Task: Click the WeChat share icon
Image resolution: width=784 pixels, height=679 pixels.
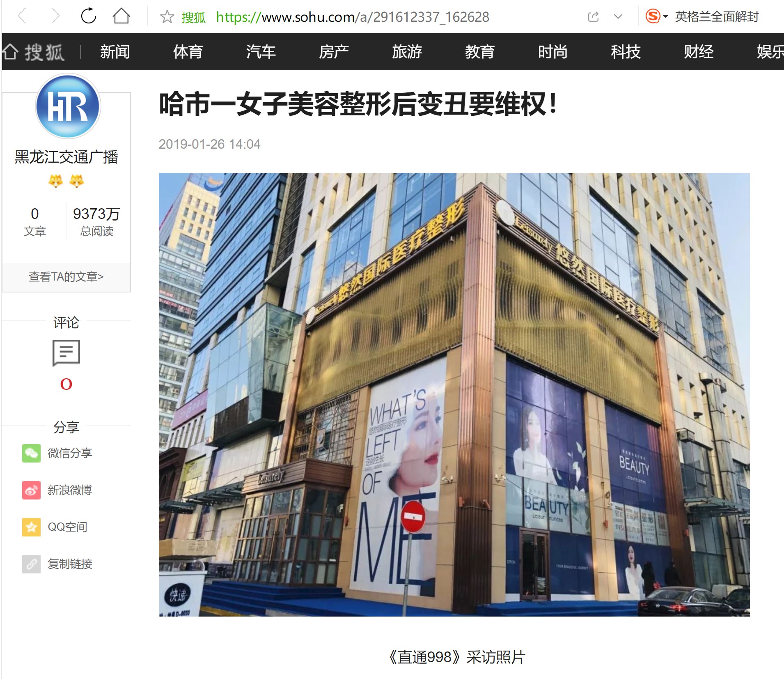Action: 31,453
